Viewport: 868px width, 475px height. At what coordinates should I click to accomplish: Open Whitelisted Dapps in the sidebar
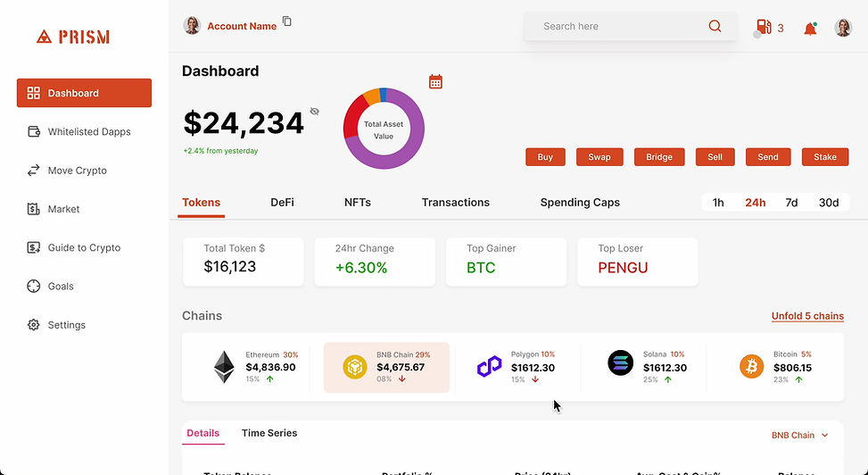pyautogui.click(x=79, y=131)
